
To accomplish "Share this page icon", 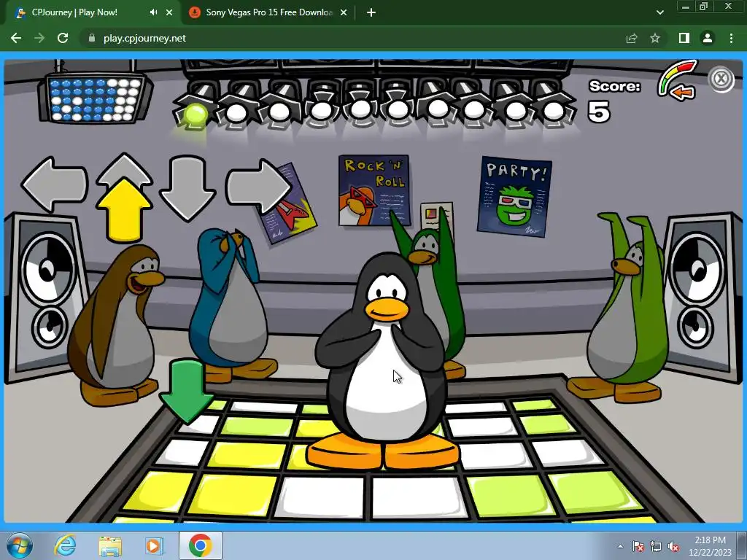I will tap(632, 38).
